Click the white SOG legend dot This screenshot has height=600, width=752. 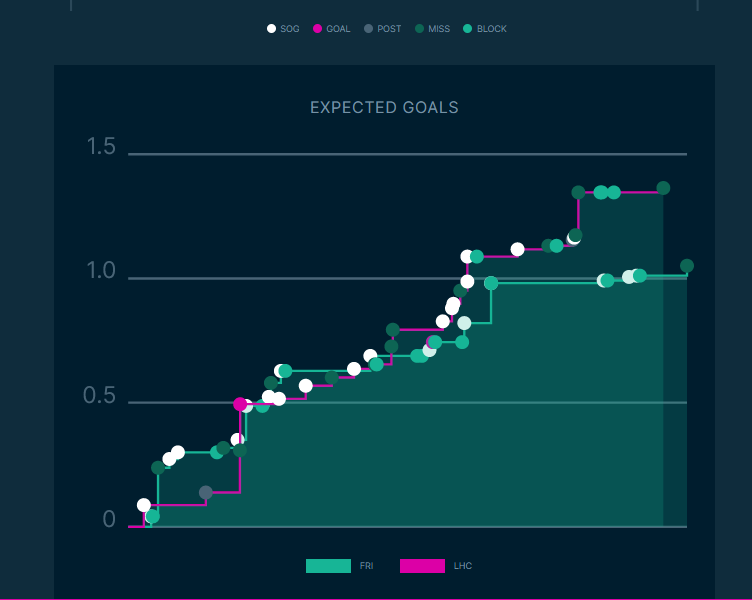click(x=271, y=29)
